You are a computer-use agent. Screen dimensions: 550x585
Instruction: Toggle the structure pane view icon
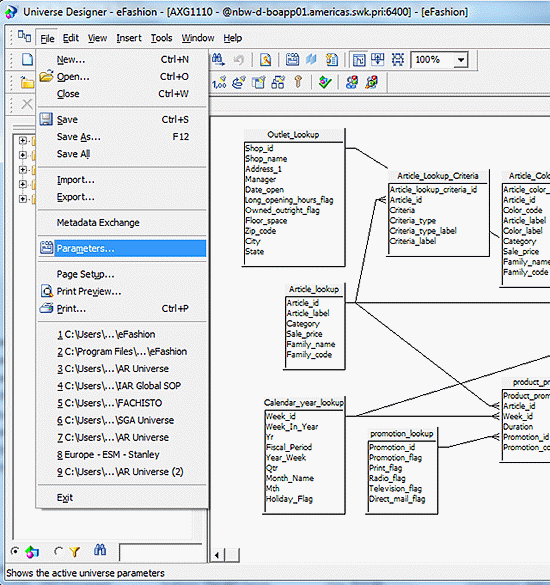tap(359, 59)
